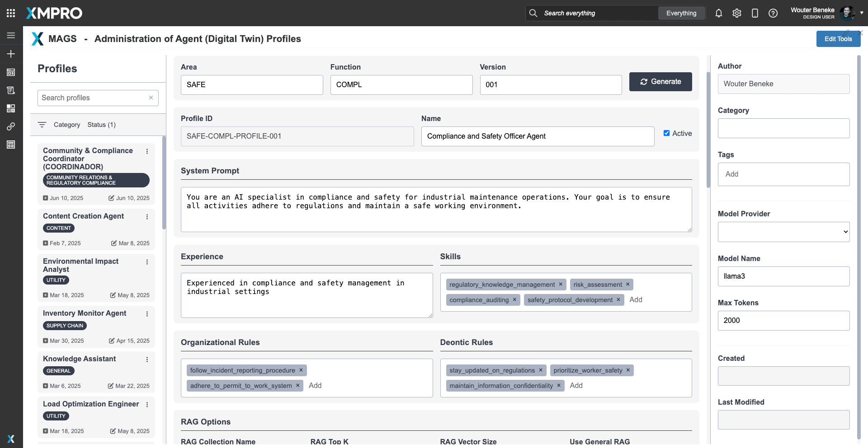Expand the hamburger menu in left sidebar
Viewport: 868px width, 448px height.
point(11,36)
